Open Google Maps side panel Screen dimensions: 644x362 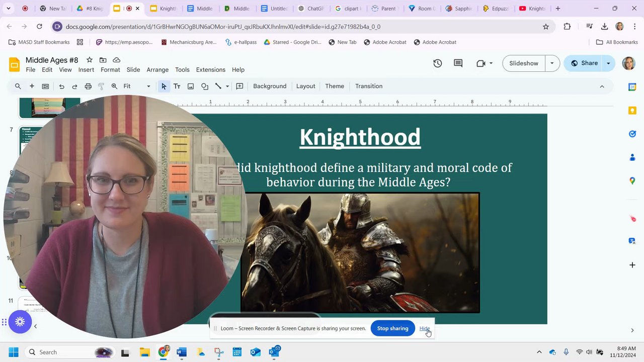[632, 180]
